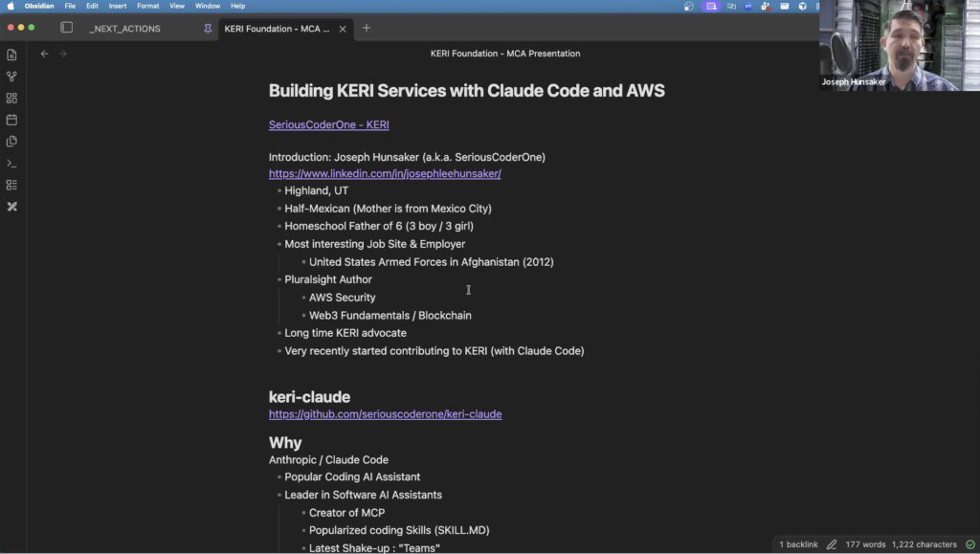Open the quick switcher file search icon
Viewport: 980px width, 554px height.
(11, 55)
